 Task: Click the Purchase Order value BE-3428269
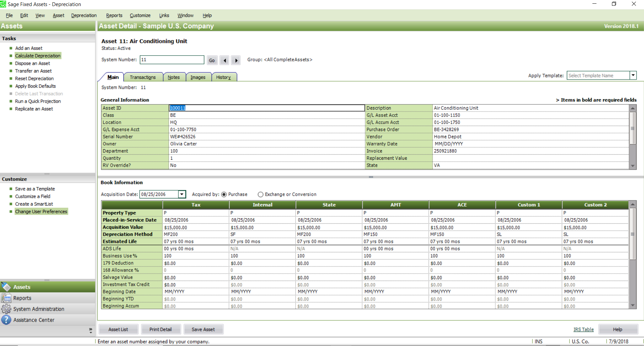point(446,129)
